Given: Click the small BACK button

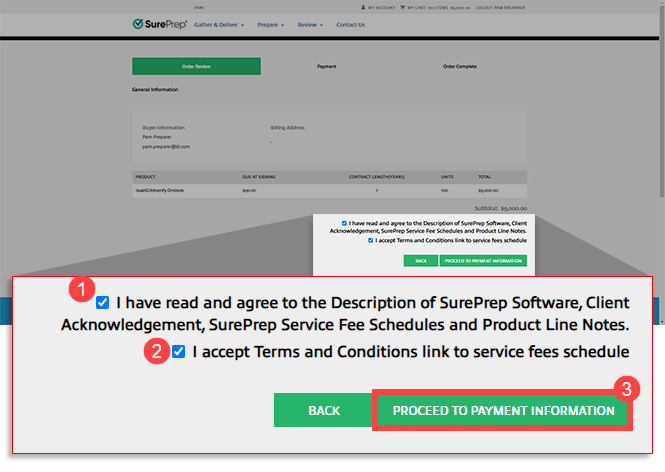Looking at the screenshot, I should pos(421,261).
